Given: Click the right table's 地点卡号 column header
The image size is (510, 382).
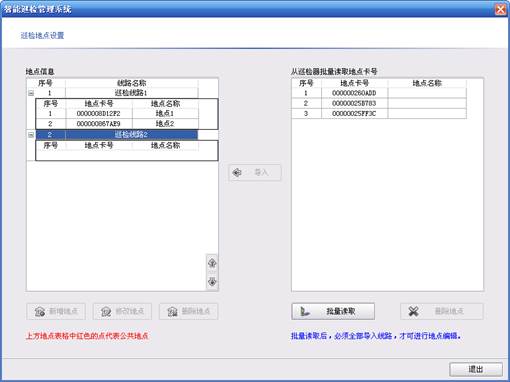Looking at the screenshot, I should (354, 83).
